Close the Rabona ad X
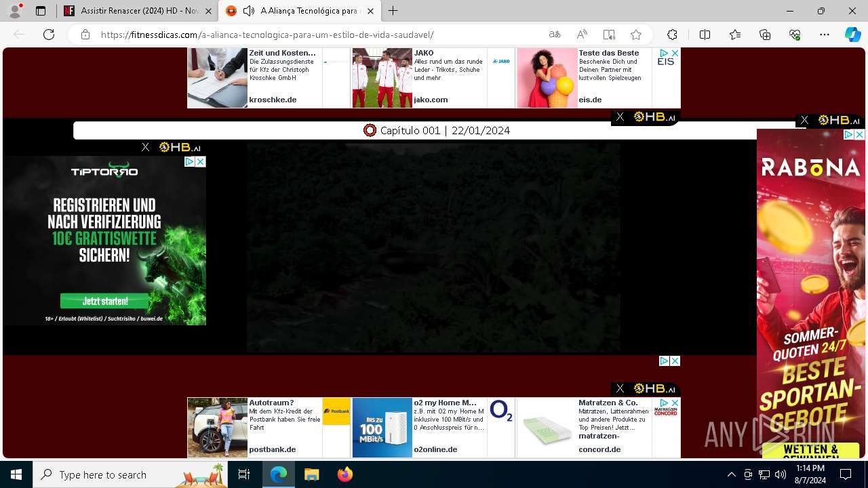 point(859,135)
